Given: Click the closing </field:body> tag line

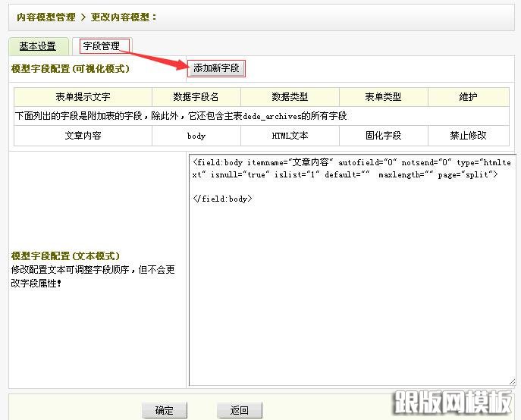Looking at the screenshot, I should click(x=222, y=199).
